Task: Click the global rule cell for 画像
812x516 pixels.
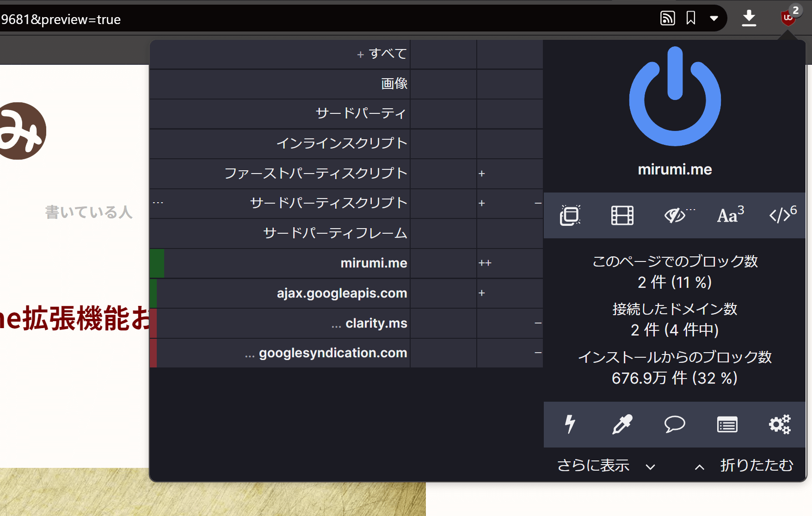Action: click(443, 84)
